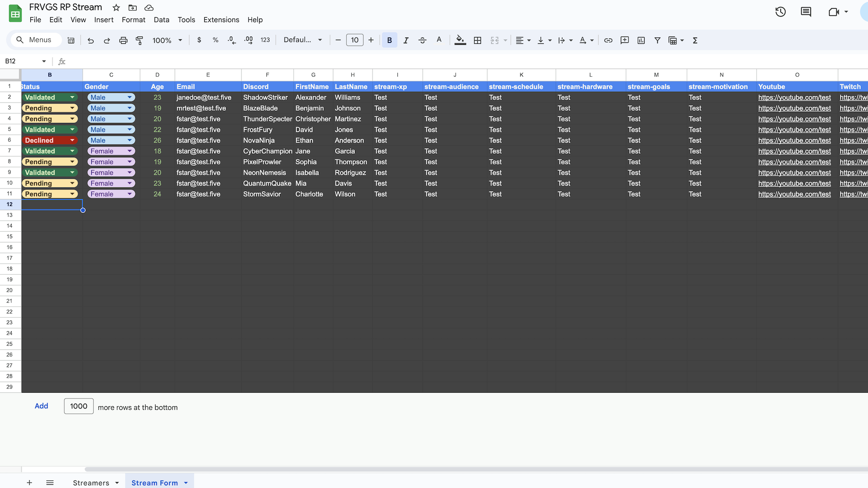
Task: Create a filter with funnel icon
Action: [657, 41]
